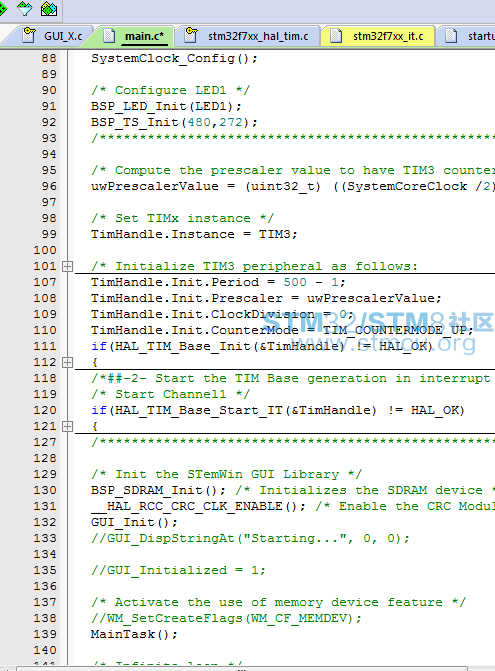Click the if(HAL_TIM_Base_Start_IT(&TimHandle) line
Screen dimensions: 495x671
coord(278,410)
